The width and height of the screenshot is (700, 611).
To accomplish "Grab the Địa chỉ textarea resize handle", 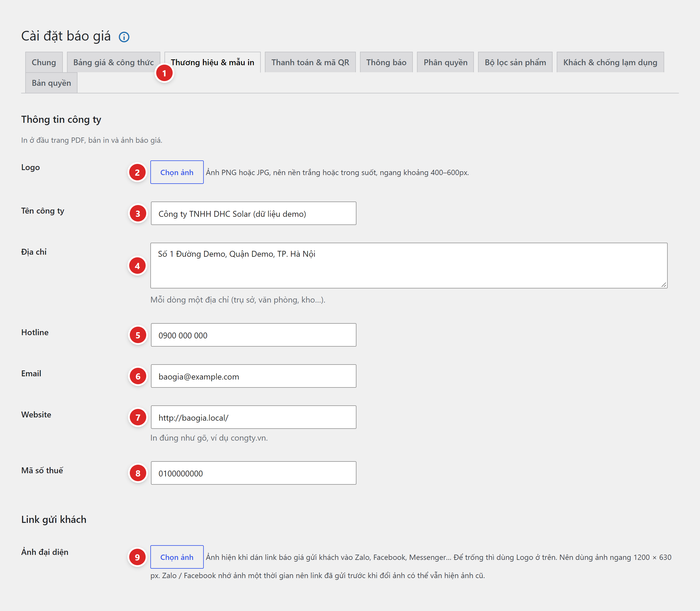I will click(664, 285).
